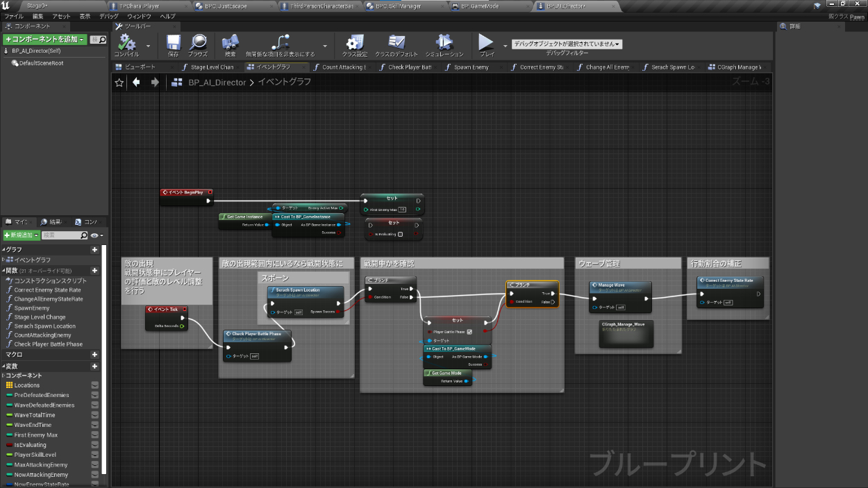Click the Class Defaults (クラスのデフォルト) icon
Screen dimensions: 868x488
397,43
